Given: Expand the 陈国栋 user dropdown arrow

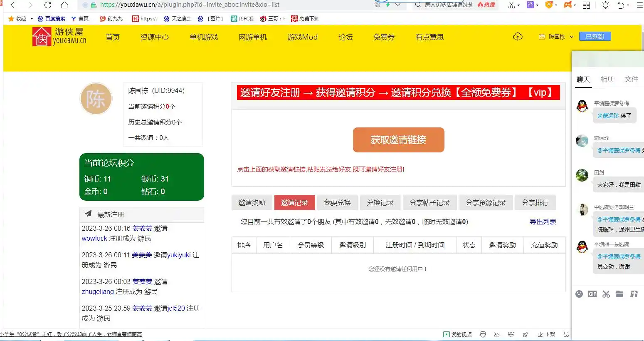Looking at the screenshot, I should tap(572, 37).
